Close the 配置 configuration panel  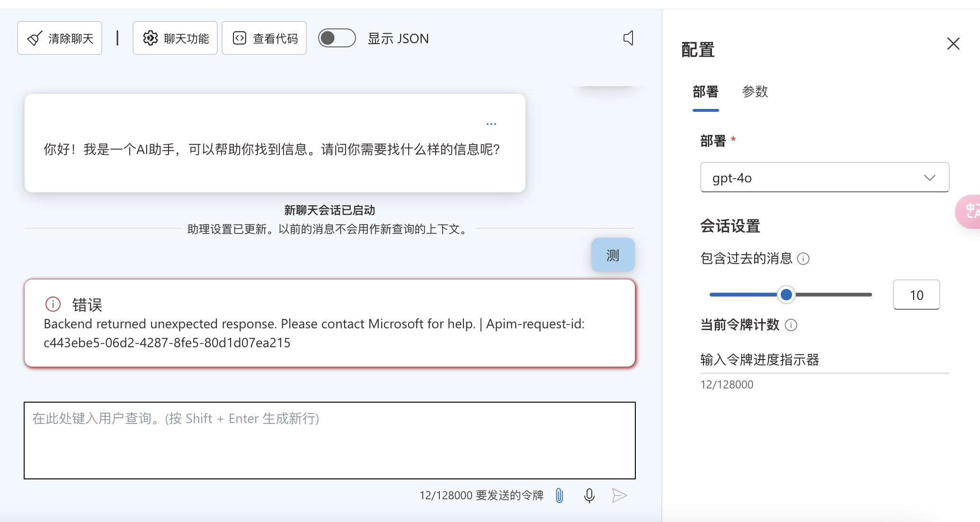click(953, 44)
